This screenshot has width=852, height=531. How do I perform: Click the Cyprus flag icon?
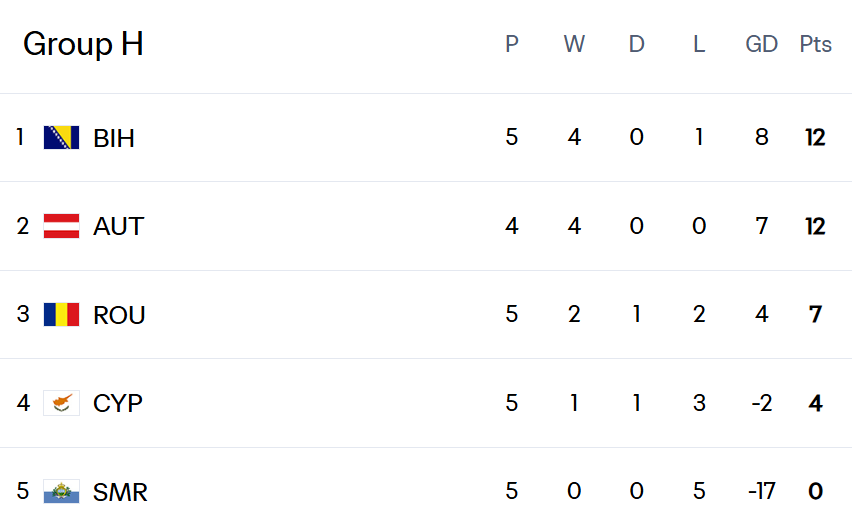pyautogui.click(x=61, y=403)
